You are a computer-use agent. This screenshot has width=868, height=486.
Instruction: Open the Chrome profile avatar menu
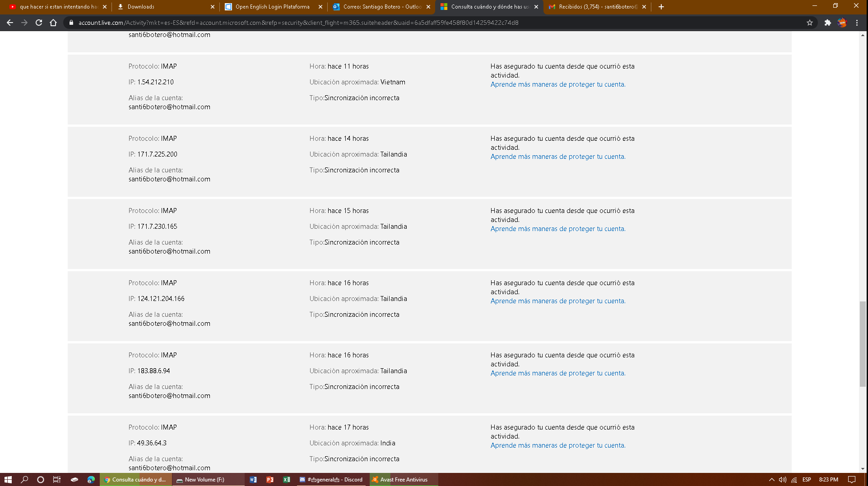pyautogui.click(x=842, y=23)
